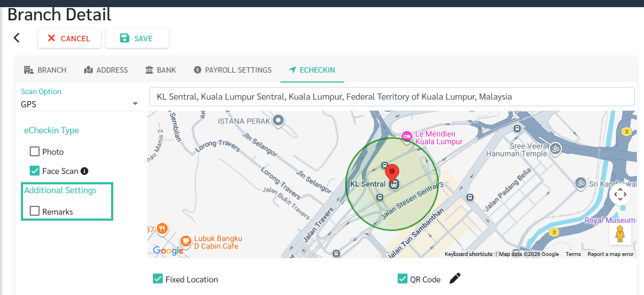Switch to the ADDRESS tab
Screen dimensions: 644x295
(106, 70)
